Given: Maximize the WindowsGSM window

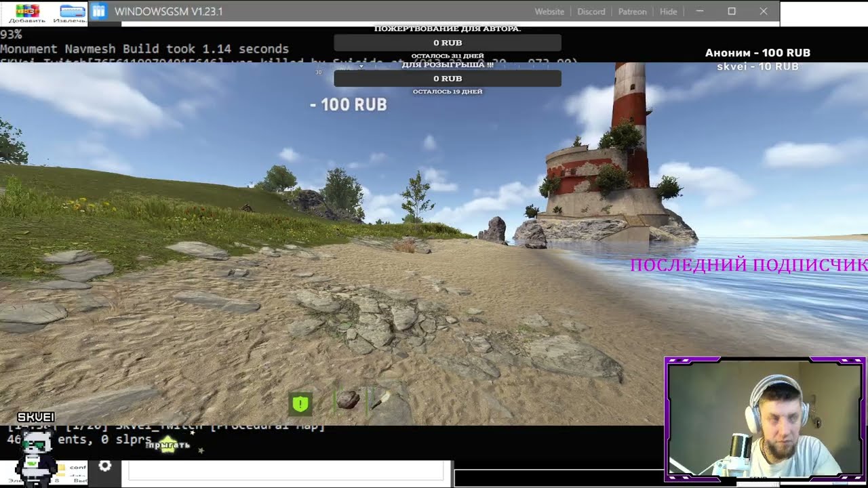Looking at the screenshot, I should tap(732, 12).
